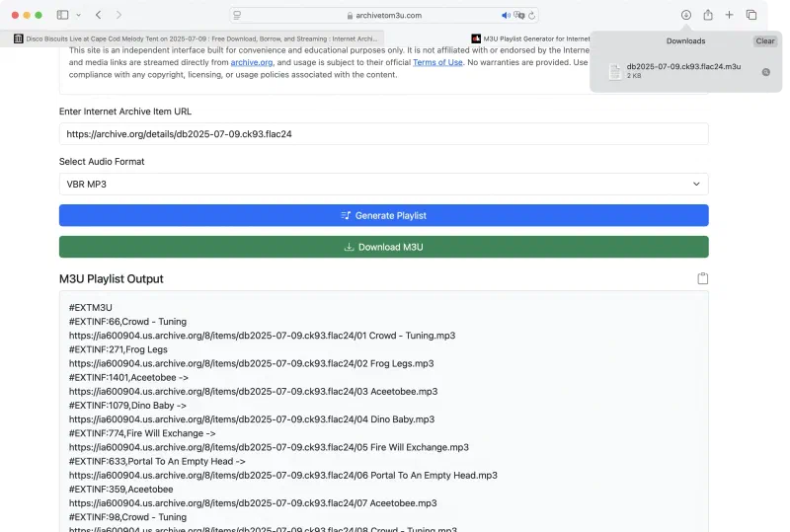Viewport: 790px width, 532px height.
Task: Open the page menu icon in address bar
Action: click(238, 15)
